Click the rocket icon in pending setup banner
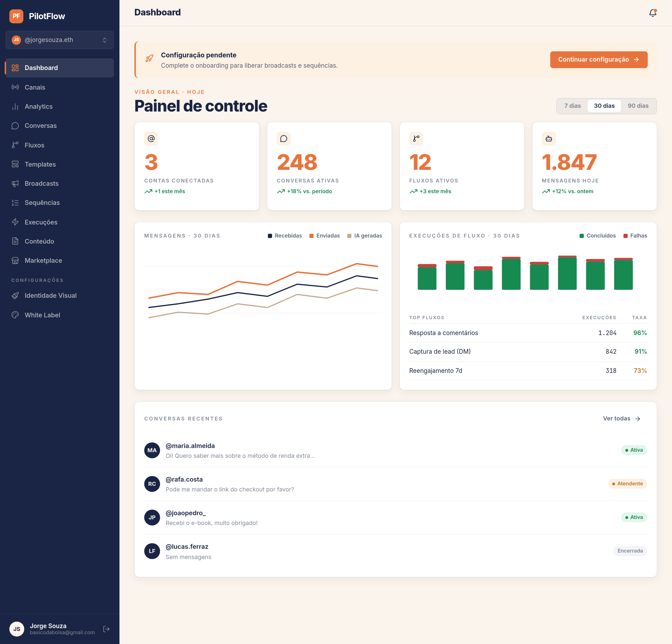672x644 pixels. 150,59
